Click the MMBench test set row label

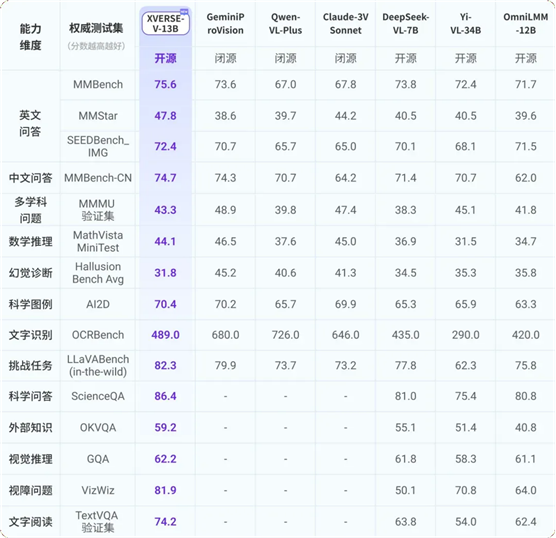(98, 84)
